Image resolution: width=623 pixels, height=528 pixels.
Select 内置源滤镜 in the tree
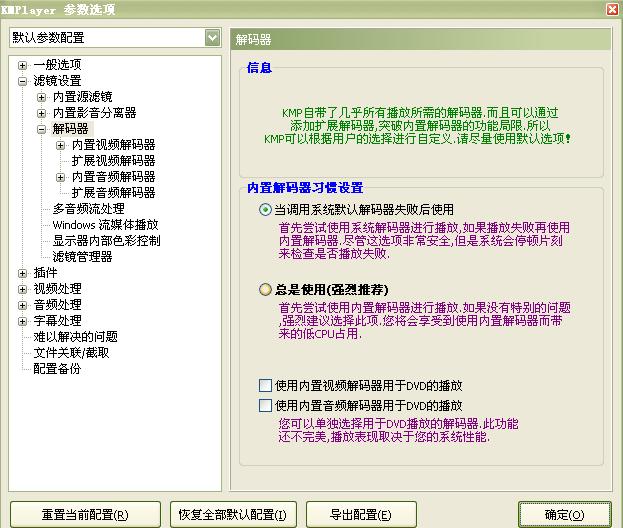coord(83,97)
